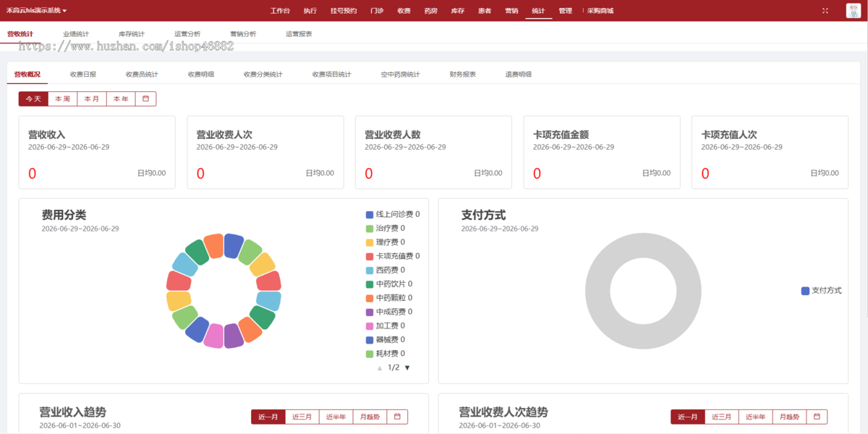Select 近三月 in 营业收费人次趋势
The image size is (868, 434).
(722, 417)
